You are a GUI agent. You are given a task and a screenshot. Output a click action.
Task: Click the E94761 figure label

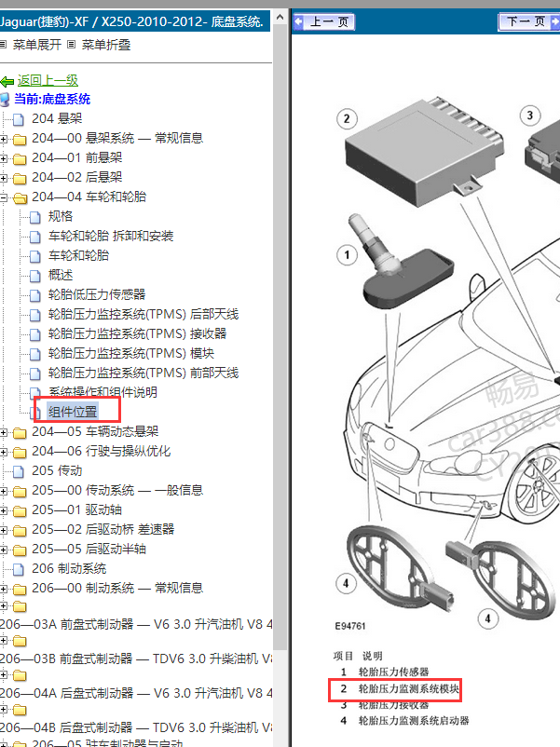(350, 626)
